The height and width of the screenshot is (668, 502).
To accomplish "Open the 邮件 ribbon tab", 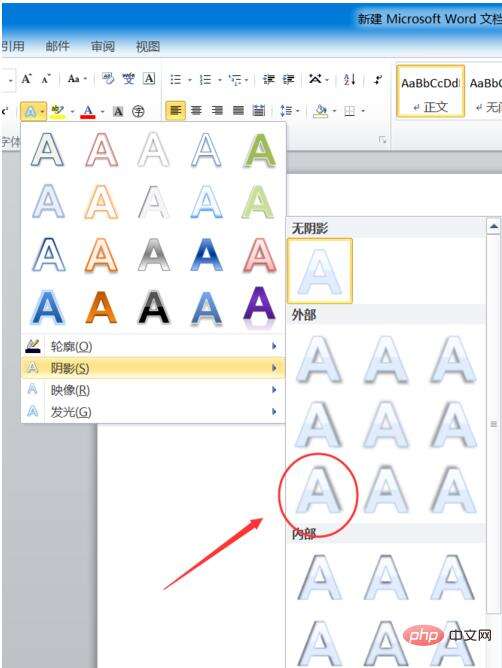I will tap(57, 46).
